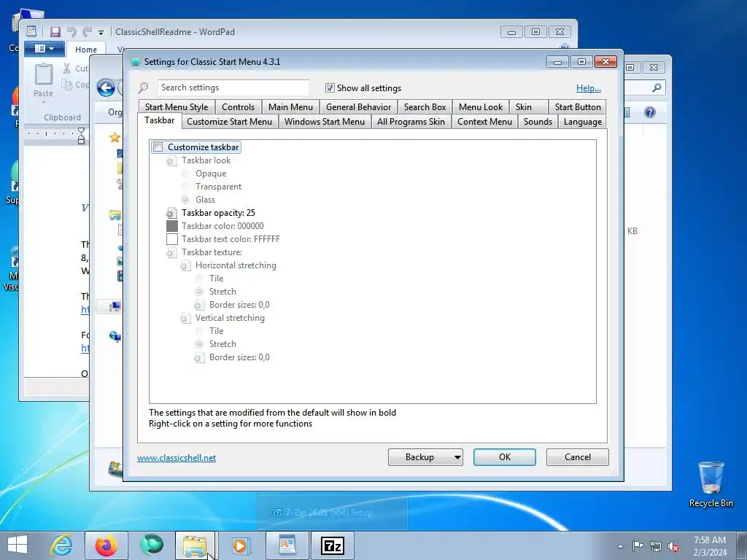Select the horizontal Border sizes: 0,0 setting
The height and width of the screenshot is (560, 747).
click(239, 305)
